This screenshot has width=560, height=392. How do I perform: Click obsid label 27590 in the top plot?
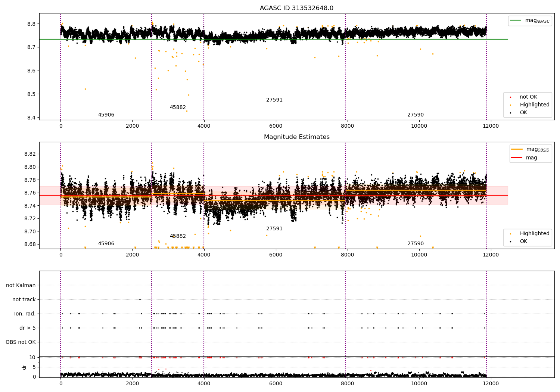[416, 115]
